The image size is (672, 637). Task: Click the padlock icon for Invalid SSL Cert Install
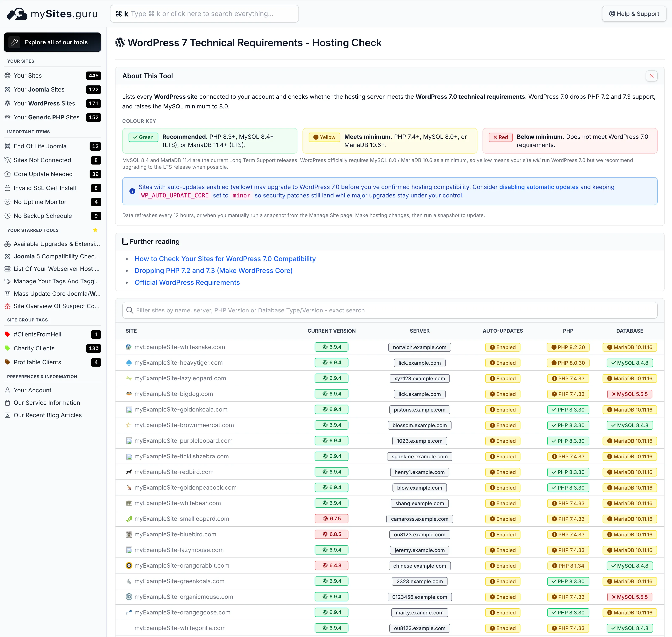point(7,188)
